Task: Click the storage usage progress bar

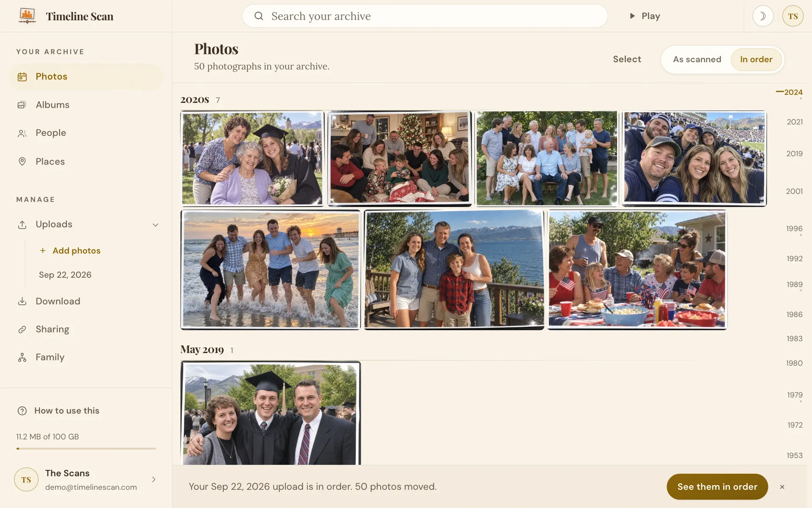Action: (86, 448)
